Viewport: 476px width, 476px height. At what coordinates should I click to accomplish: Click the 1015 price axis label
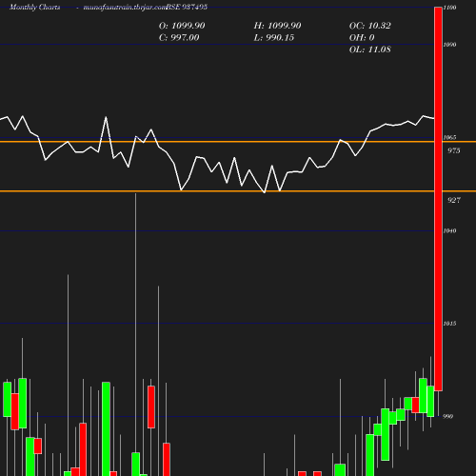[x=449, y=324]
